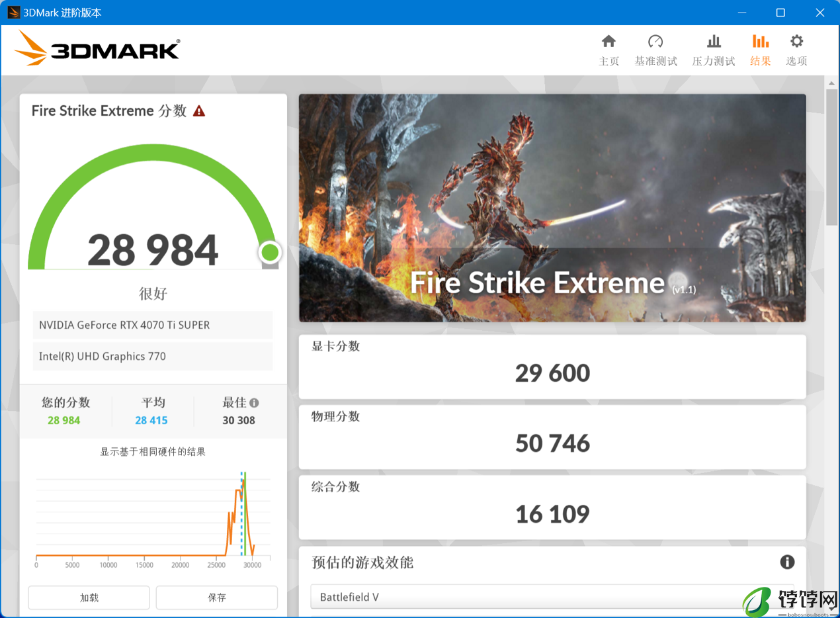Screen dimensions: 840x618
Task: Click the score distribution chart
Action: (153, 519)
